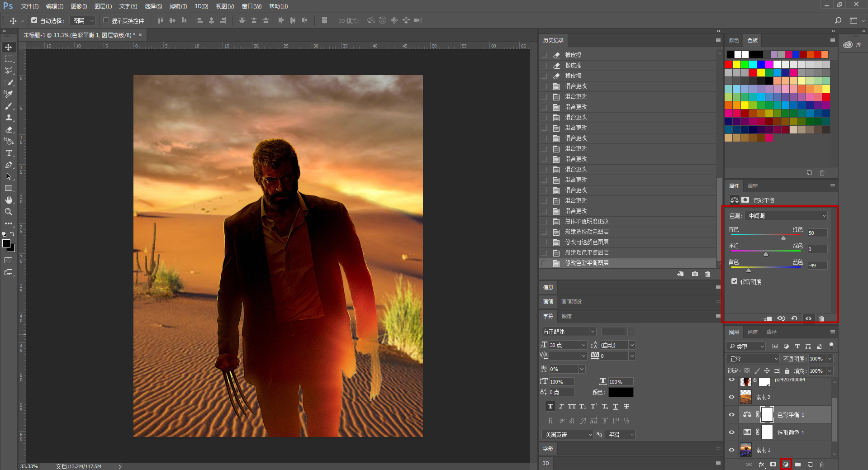This screenshot has height=470, width=868.
Task: Select the Zoom tool
Action: (x=9, y=212)
